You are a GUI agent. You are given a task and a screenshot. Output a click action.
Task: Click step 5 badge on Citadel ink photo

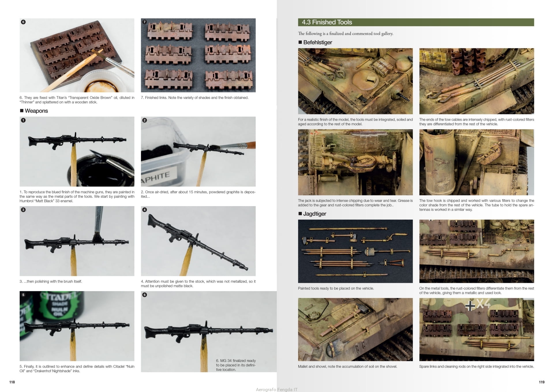23,295
